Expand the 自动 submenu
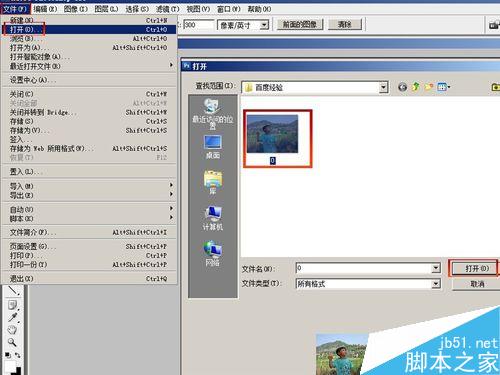The width and height of the screenshot is (500, 375). tap(89, 209)
